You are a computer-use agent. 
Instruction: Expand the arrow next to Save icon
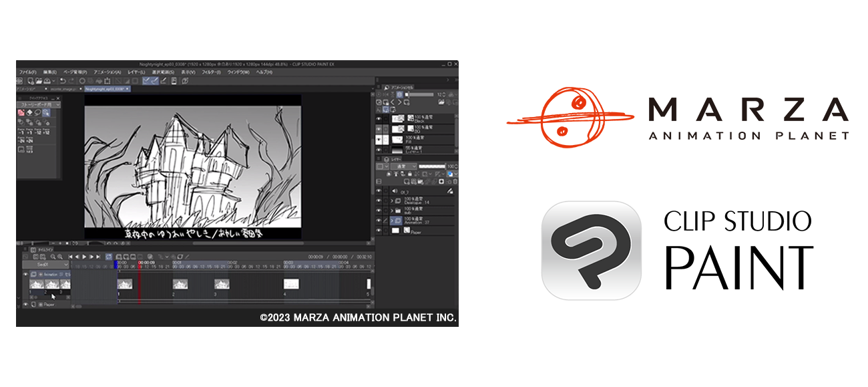click(x=53, y=81)
